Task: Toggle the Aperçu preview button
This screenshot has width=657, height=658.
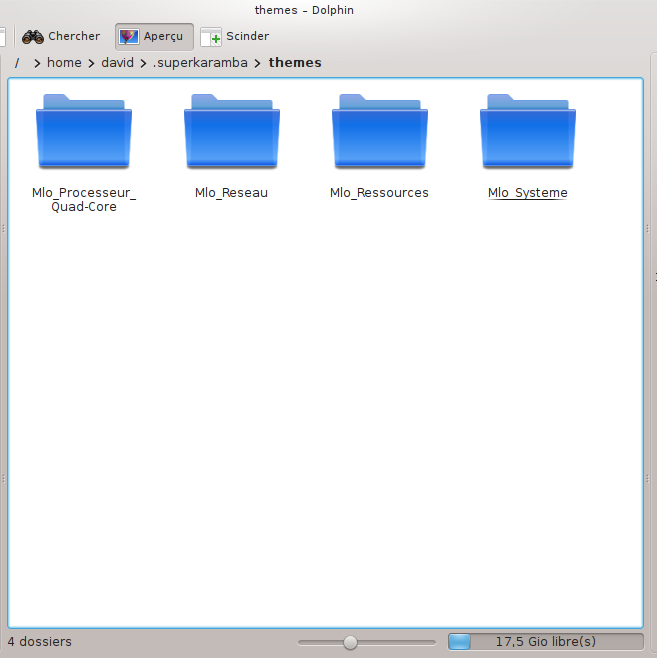Action: click(x=154, y=37)
